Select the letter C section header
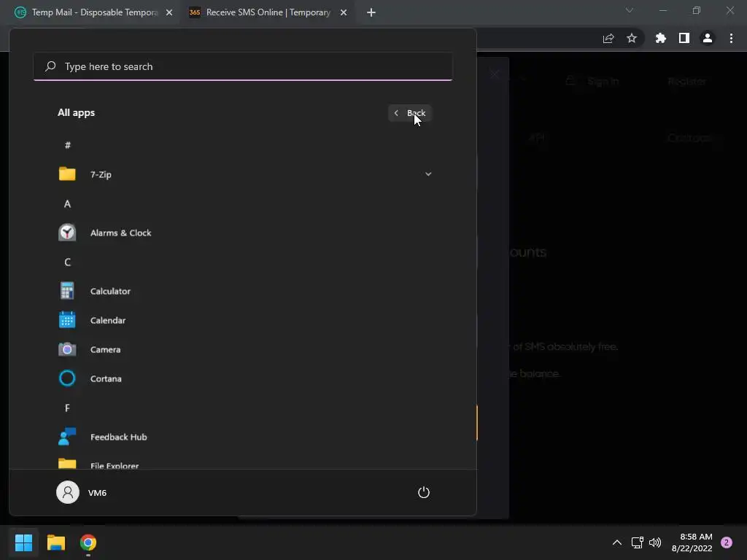Screen dimensions: 747x560 coord(68,262)
